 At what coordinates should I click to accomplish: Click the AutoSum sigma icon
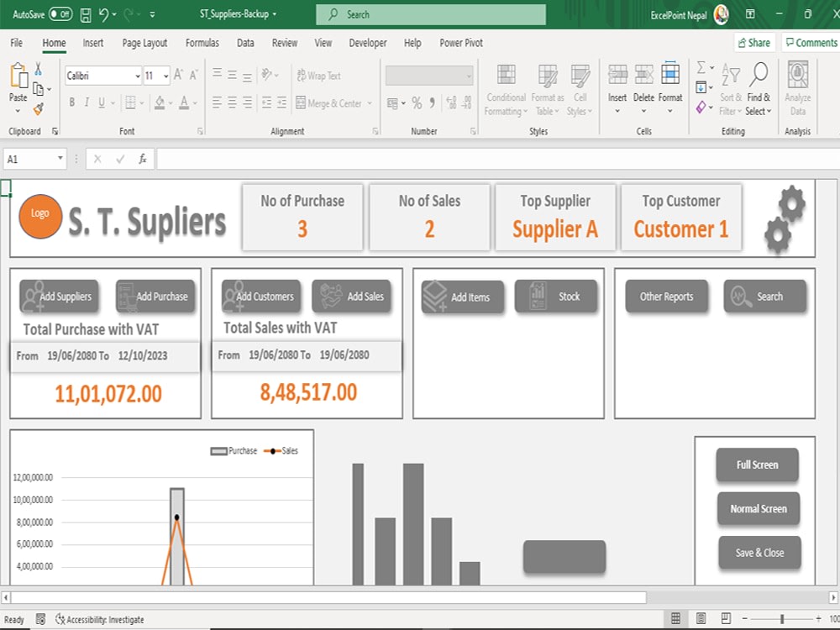701,67
